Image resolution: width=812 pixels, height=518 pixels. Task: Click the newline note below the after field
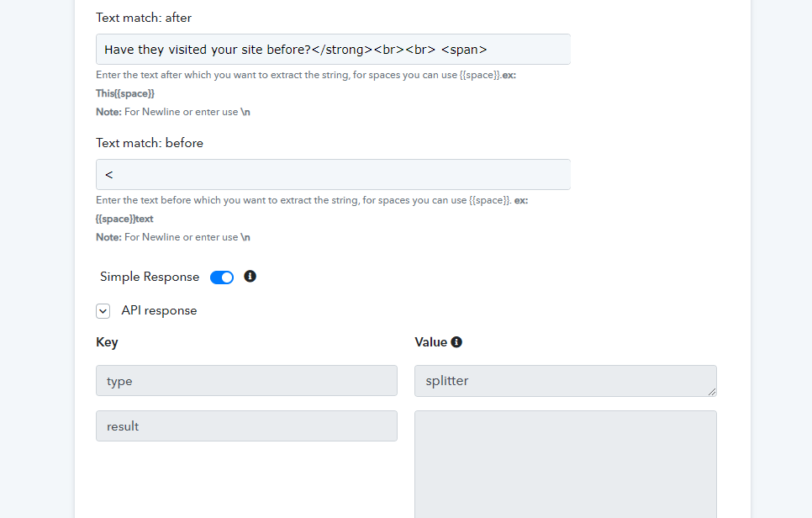[173, 112]
